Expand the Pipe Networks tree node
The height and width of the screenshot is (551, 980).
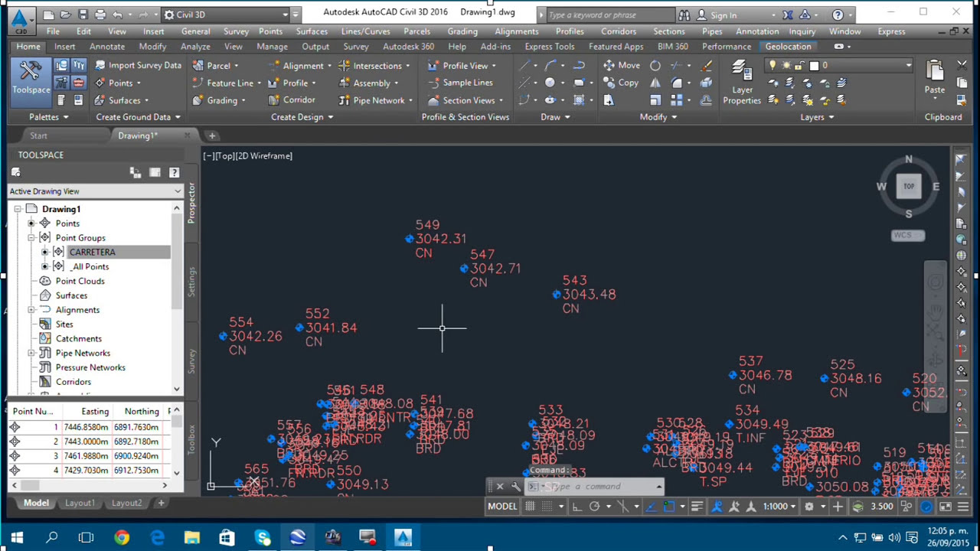tap(31, 353)
